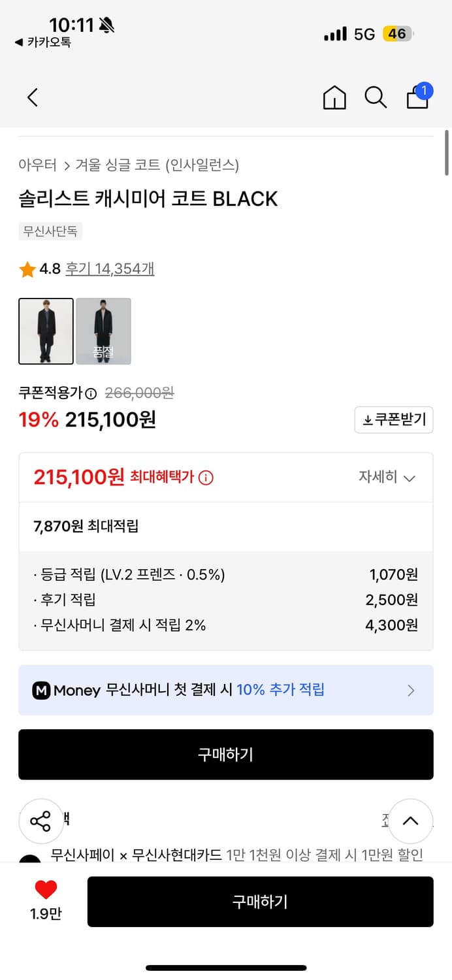Open the shopping bag cart
This screenshot has width=452, height=980.
click(418, 97)
